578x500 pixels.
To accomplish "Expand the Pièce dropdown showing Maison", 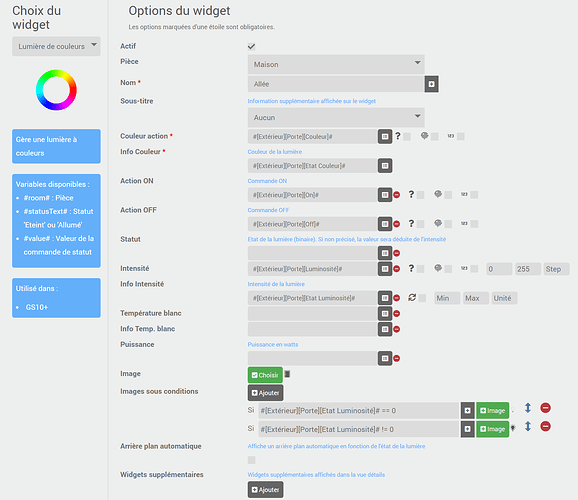I will [336, 64].
